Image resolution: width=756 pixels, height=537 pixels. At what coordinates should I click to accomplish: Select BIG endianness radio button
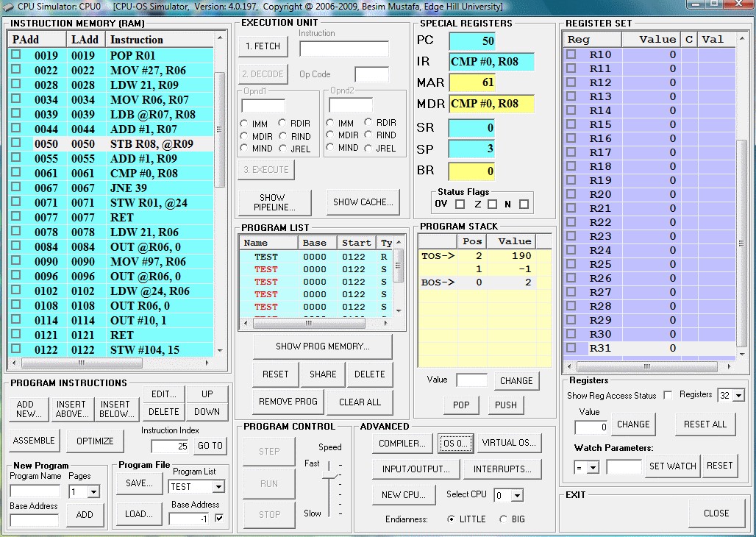(503, 519)
